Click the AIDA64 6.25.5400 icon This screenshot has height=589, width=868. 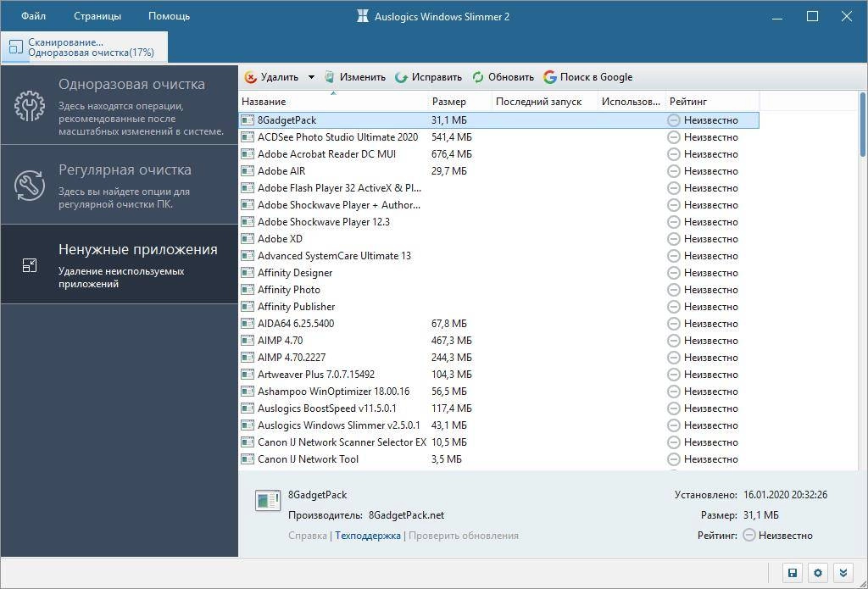248,324
